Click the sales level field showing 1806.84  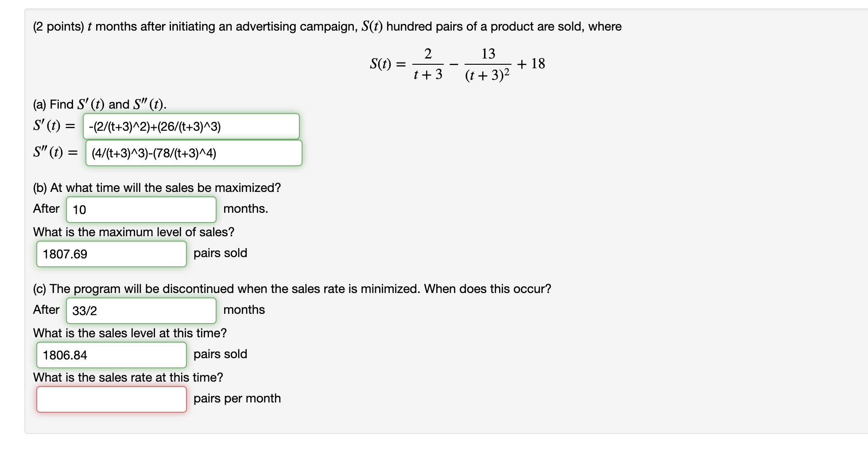click(x=111, y=355)
